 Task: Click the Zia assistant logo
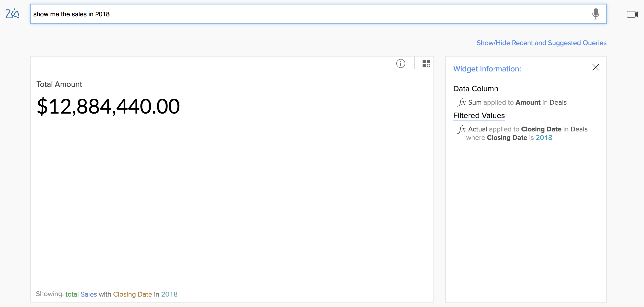(x=12, y=14)
